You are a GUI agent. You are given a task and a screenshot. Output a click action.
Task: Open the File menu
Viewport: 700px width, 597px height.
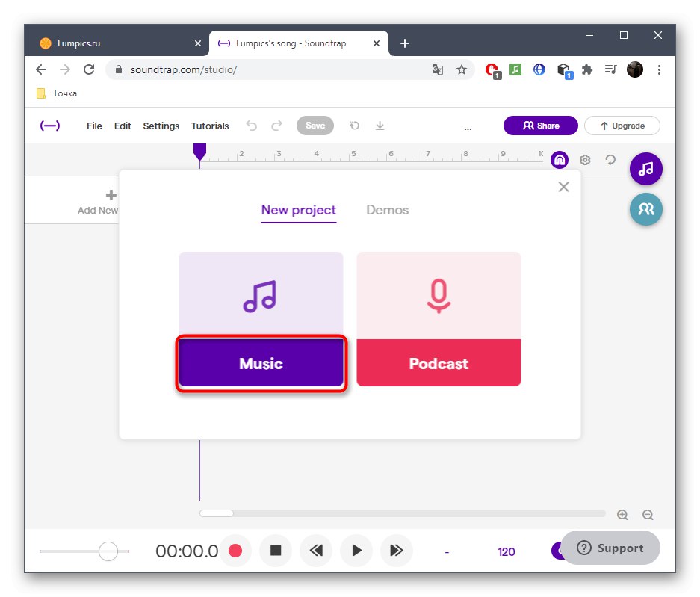tap(94, 126)
